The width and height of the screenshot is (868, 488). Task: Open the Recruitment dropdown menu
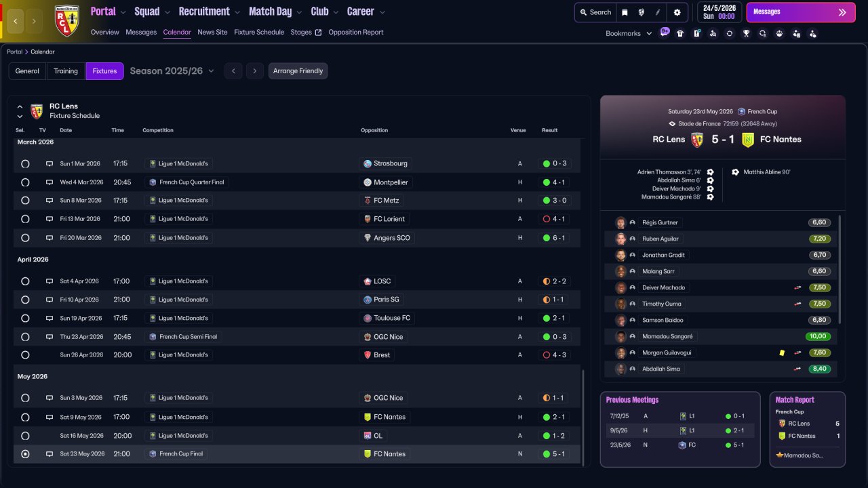(x=210, y=12)
